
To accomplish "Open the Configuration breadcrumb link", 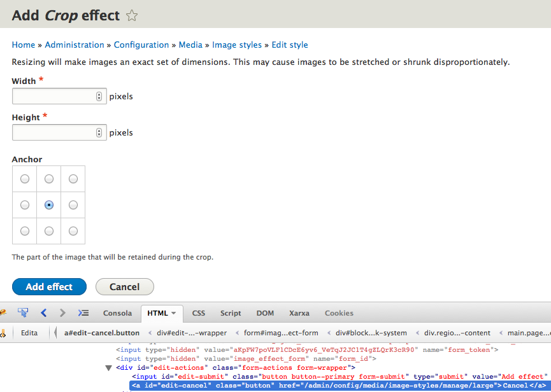I will [141, 45].
